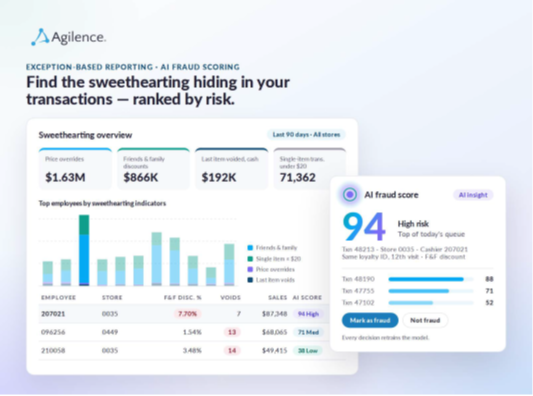Click the Price overrides legend swatch

tap(250, 269)
